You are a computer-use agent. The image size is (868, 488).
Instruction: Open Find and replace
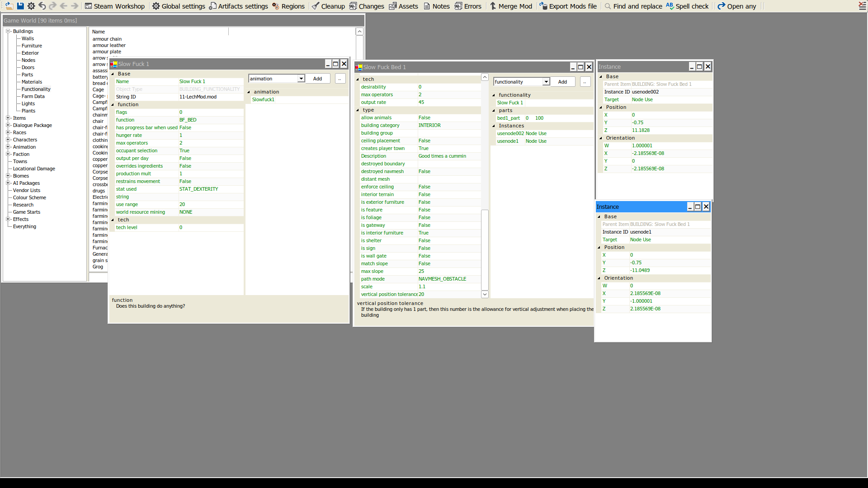[x=633, y=6]
